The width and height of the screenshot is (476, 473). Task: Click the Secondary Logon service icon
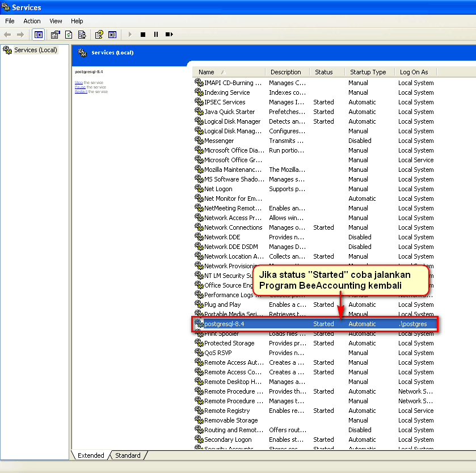click(x=199, y=440)
